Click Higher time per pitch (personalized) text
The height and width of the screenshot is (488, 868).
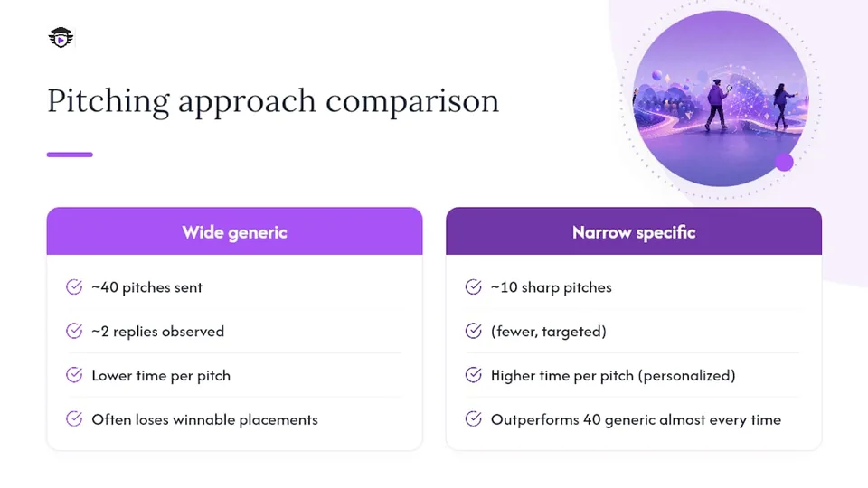click(613, 376)
